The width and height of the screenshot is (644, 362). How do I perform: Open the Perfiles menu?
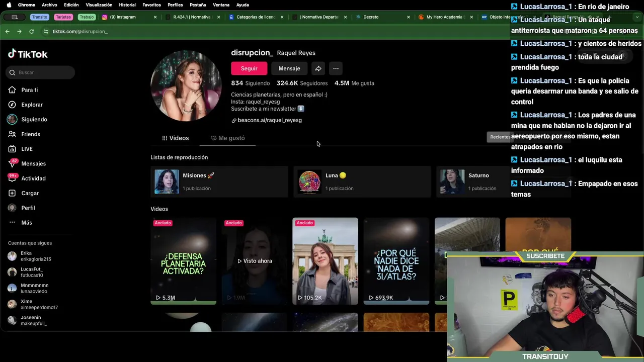tap(175, 5)
